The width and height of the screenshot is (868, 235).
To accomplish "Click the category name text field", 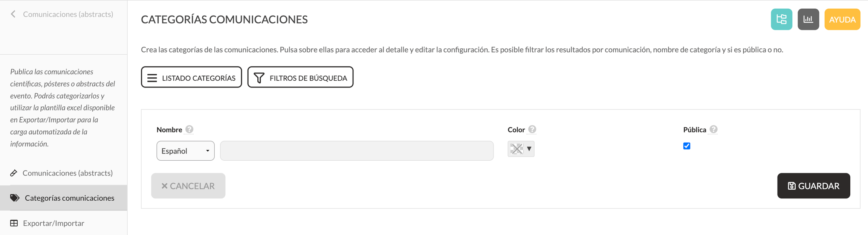I will tap(357, 151).
